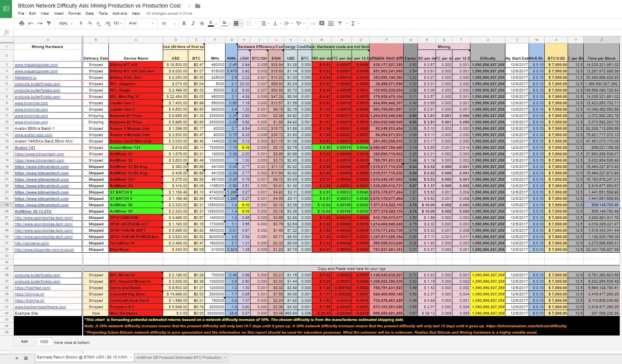Format the selection as currency ($)
The image size is (622, 364).
(x=81, y=23)
